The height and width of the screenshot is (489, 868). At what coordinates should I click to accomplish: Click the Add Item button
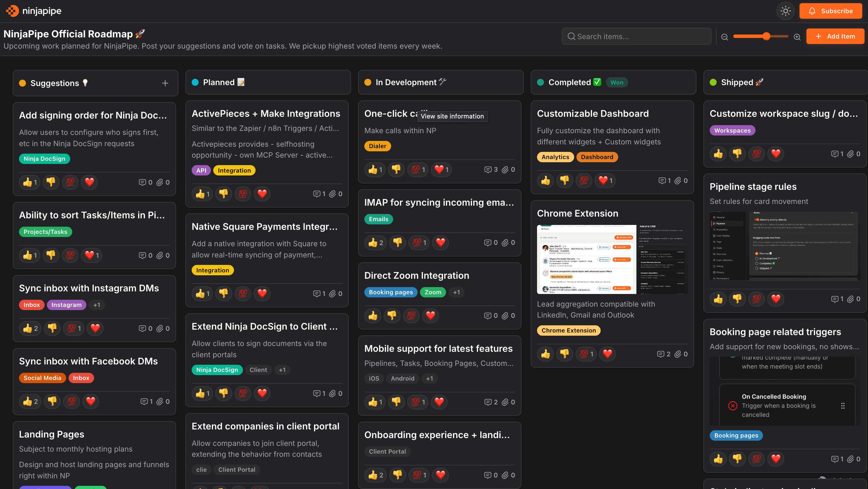coord(835,36)
